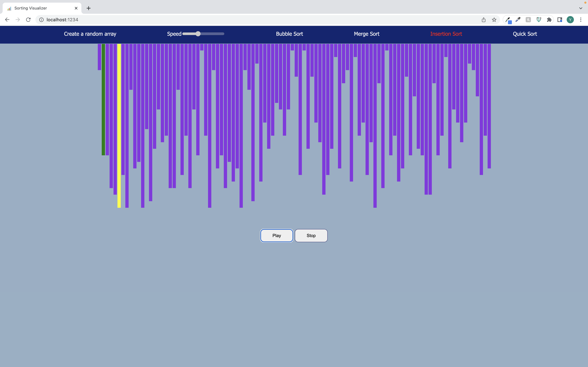The image size is (588, 367).
Task: Open the Y profile avatar menu
Action: pyautogui.click(x=570, y=20)
